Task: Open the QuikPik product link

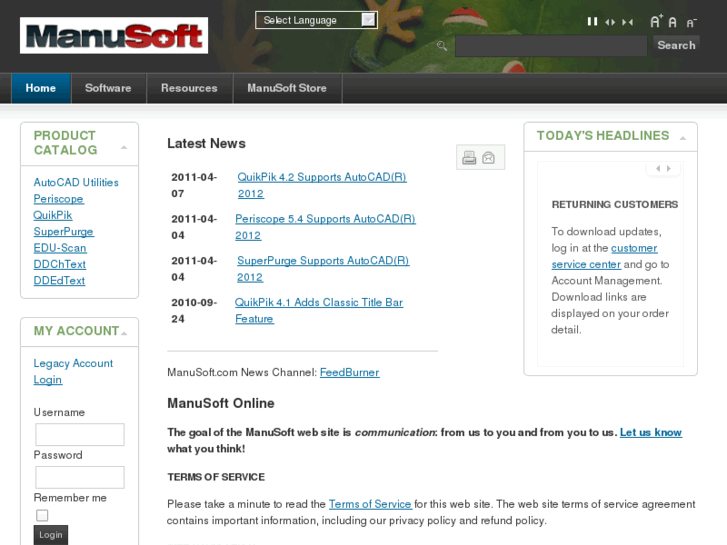Action: click(53, 215)
